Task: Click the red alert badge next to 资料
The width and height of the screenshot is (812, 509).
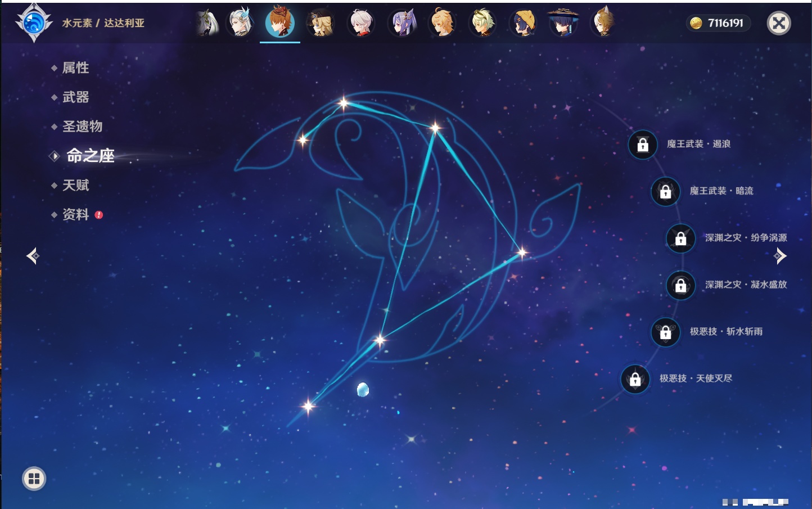Action: (x=99, y=215)
